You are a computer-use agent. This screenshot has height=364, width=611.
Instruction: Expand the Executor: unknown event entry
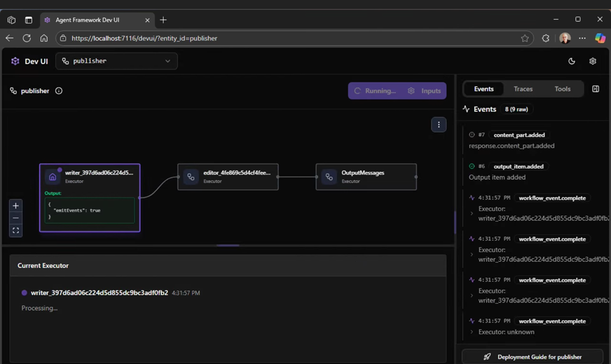point(472,332)
